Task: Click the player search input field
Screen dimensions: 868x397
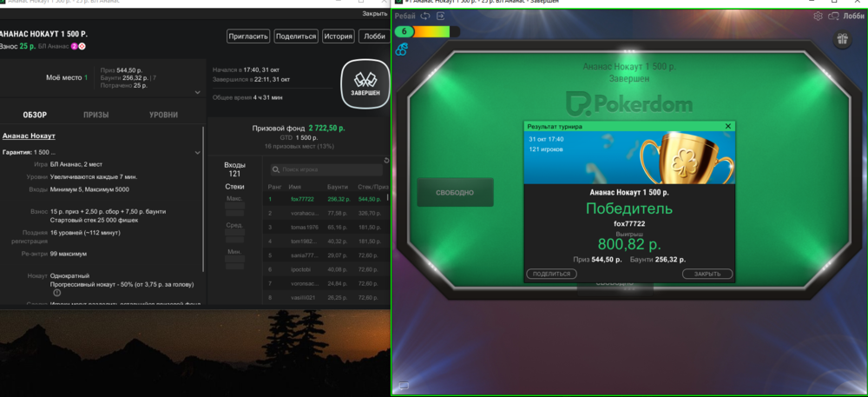Action: coord(326,170)
